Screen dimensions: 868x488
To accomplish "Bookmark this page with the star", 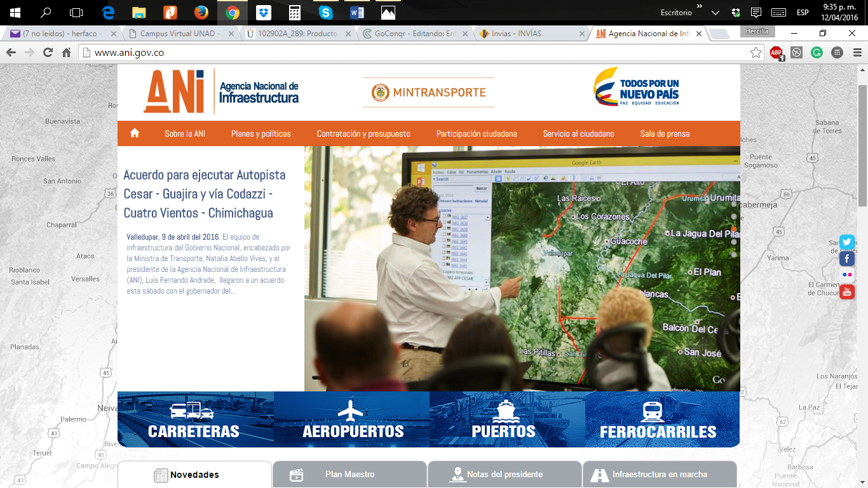I will 756,53.
